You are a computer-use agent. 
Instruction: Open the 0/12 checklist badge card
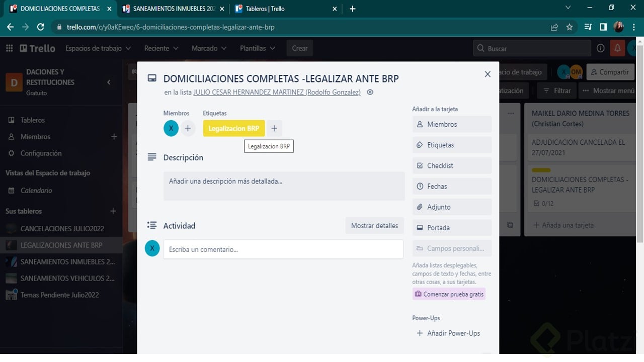582,189
